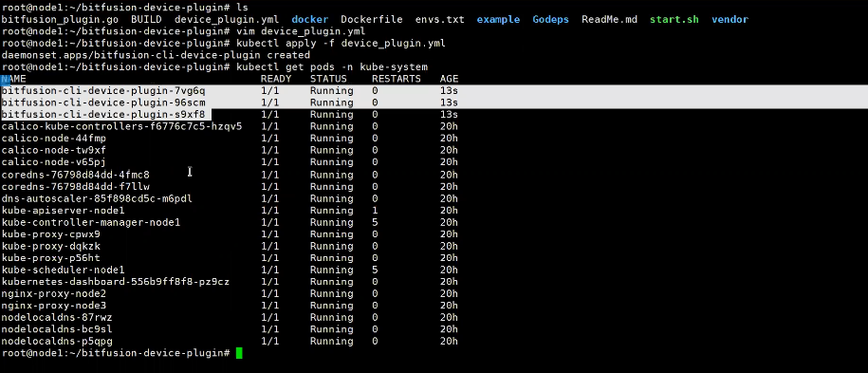Click the kube-proxy-dqkzk pod name
This screenshot has height=373, width=868.
[51, 246]
